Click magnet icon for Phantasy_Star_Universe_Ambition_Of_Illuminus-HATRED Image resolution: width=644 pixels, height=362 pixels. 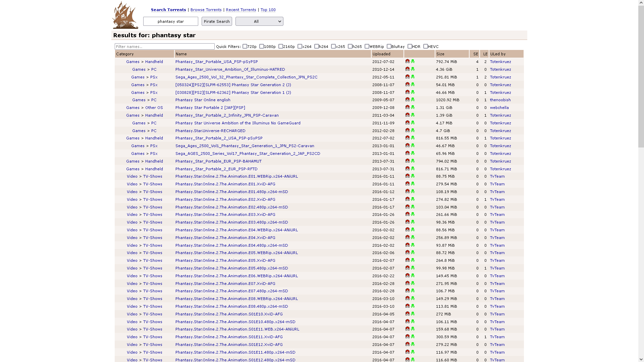point(408,69)
